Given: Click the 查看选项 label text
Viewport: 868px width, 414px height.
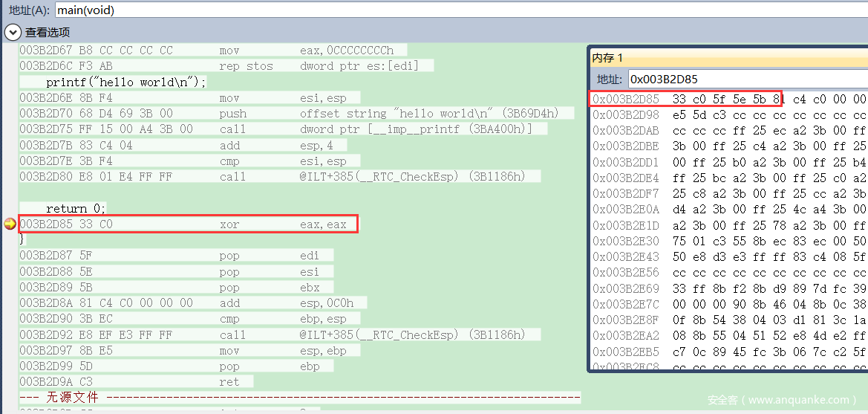Looking at the screenshot, I should point(48,33).
